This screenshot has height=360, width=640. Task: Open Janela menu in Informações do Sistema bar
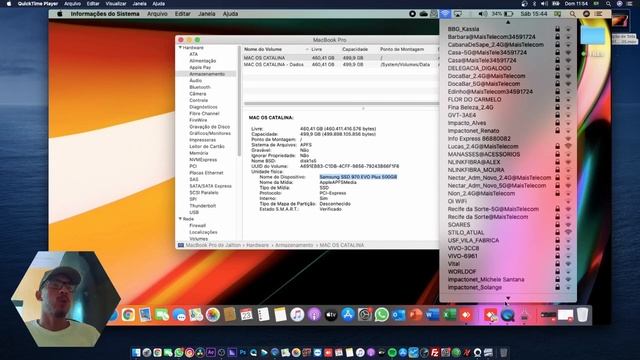click(207, 14)
